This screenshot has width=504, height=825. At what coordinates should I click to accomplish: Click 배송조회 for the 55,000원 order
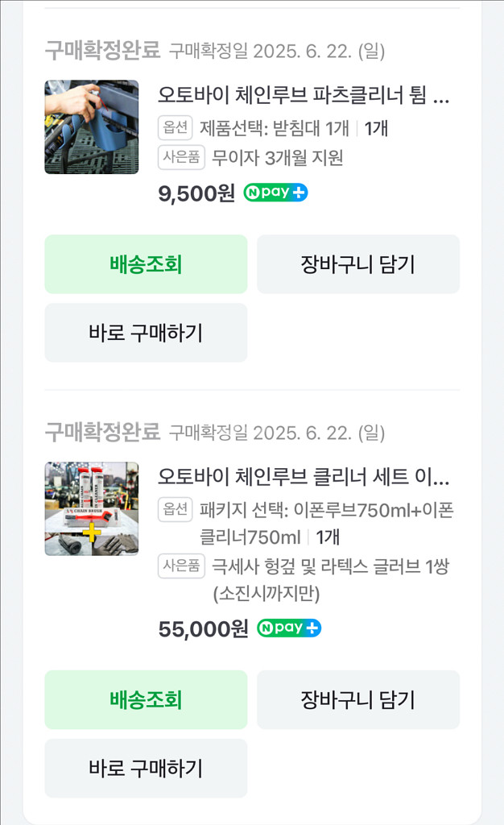[x=145, y=699]
